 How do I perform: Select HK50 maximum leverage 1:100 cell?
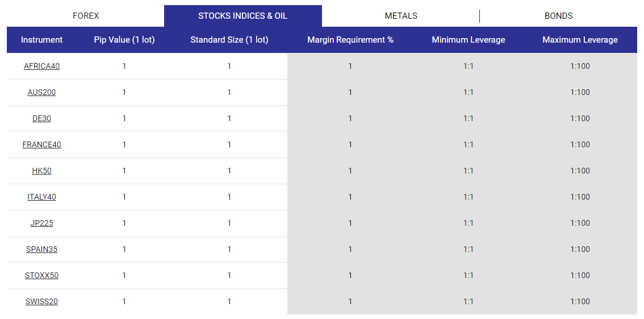tap(580, 171)
